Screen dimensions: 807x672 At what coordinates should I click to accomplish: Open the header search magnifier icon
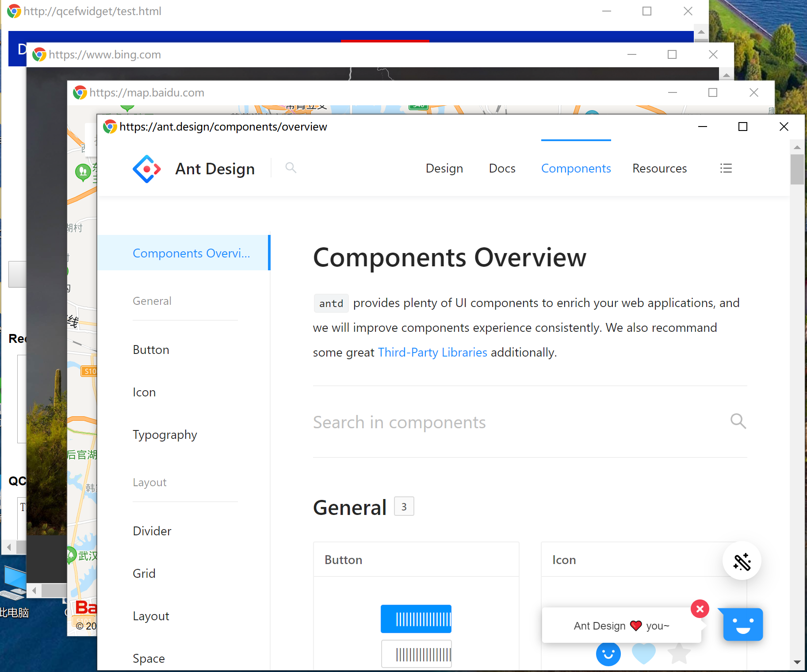(291, 168)
